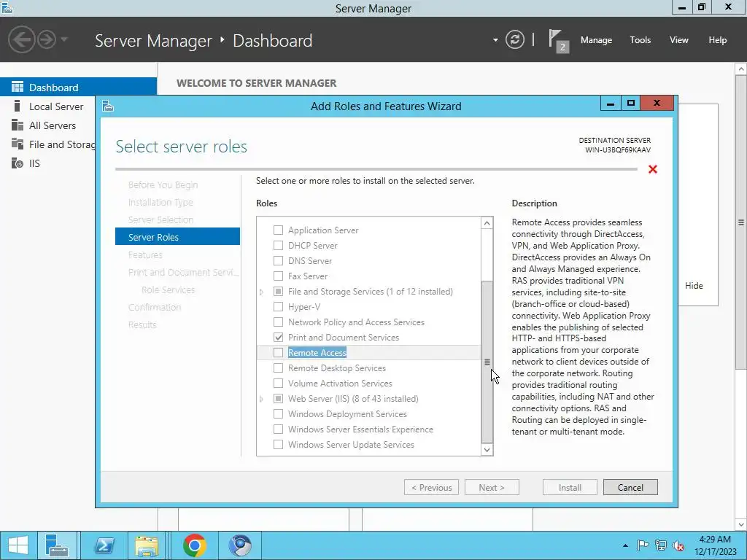Click the Next button
This screenshot has height=560, width=747.
tap(492, 487)
